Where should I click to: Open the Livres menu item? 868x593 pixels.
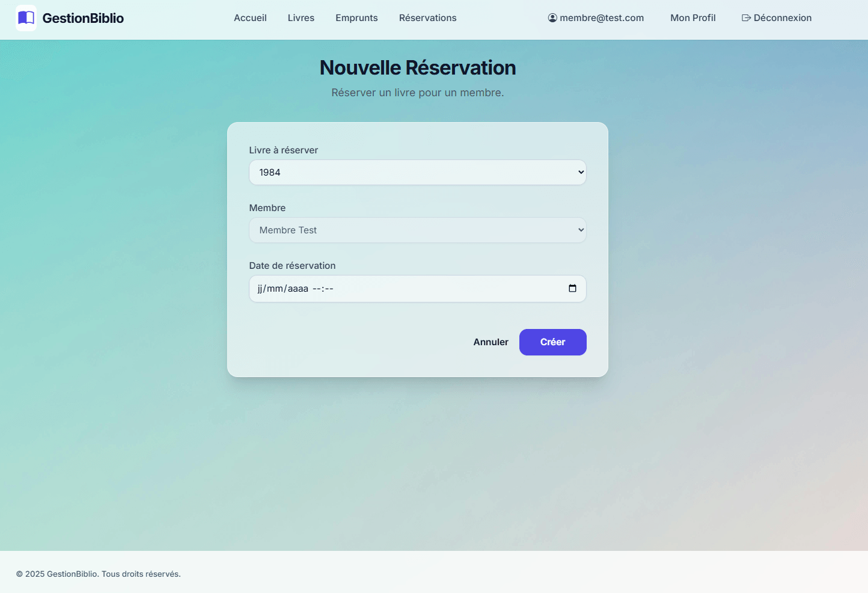click(x=301, y=18)
